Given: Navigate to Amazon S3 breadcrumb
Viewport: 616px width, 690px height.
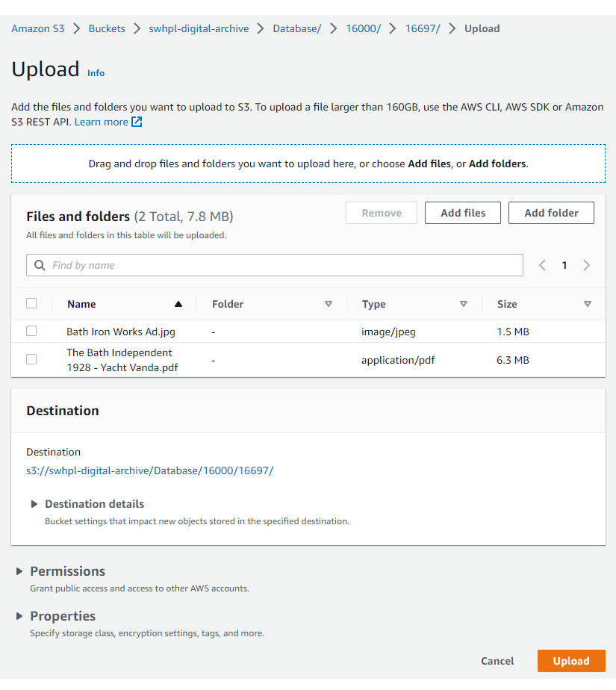Looking at the screenshot, I should tap(38, 28).
